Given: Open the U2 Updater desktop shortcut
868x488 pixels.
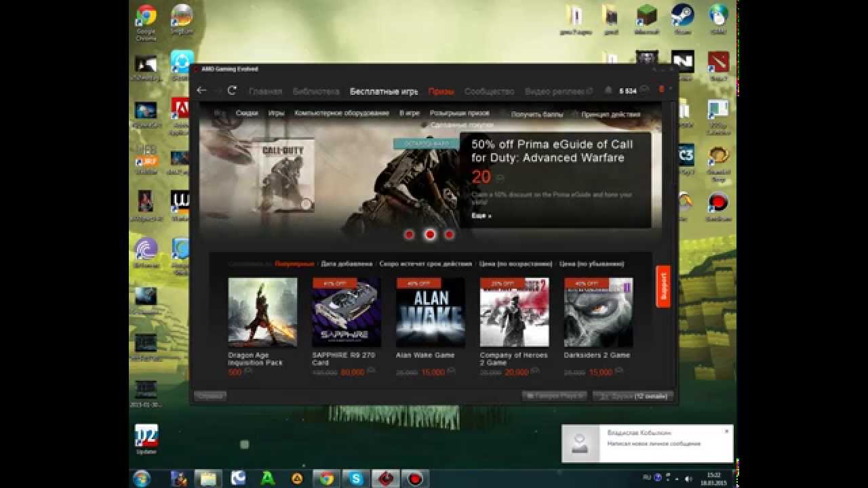Looking at the screenshot, I should pyautogui.click(x=146, y=439).
